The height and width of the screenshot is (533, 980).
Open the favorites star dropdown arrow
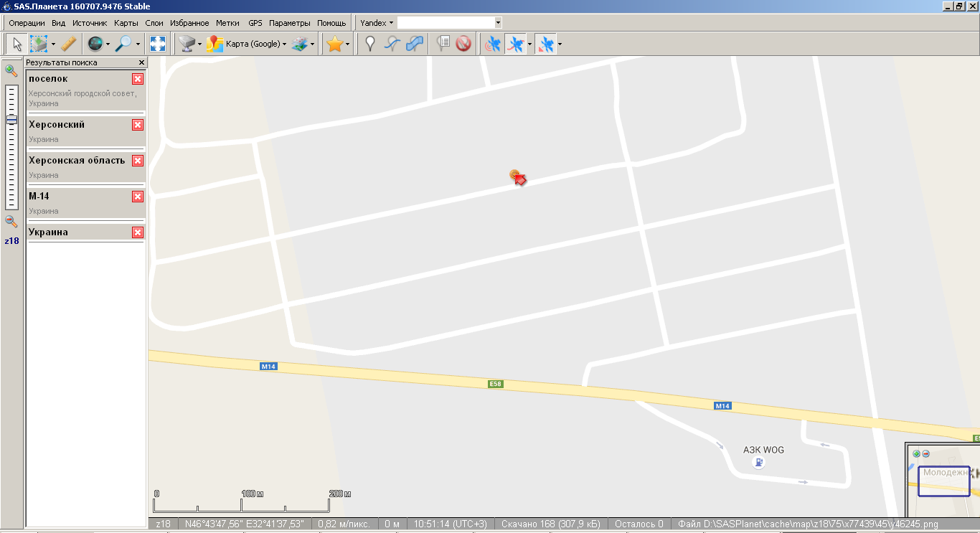(x=348, y=44)
